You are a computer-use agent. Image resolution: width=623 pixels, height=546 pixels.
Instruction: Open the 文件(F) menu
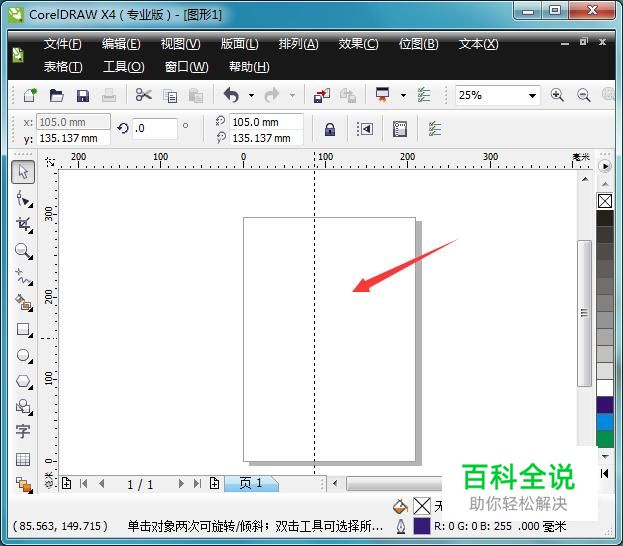tap(62, 44)
